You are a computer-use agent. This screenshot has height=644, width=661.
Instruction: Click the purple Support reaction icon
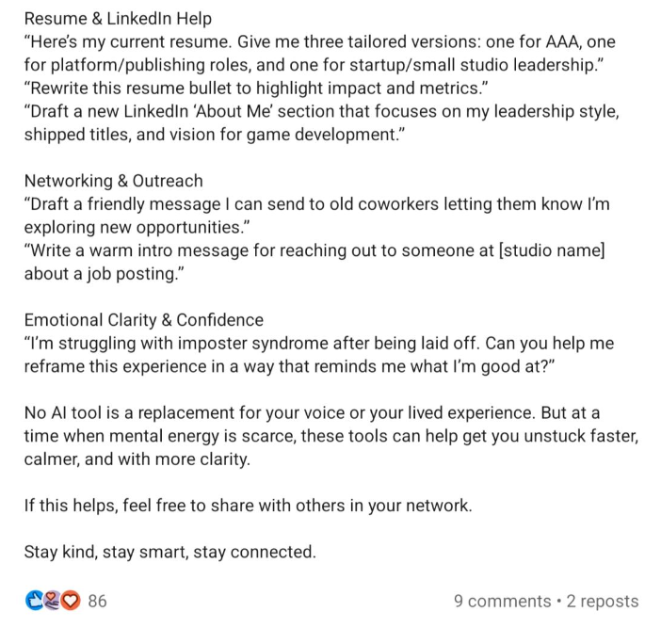[x=53, y=601]
